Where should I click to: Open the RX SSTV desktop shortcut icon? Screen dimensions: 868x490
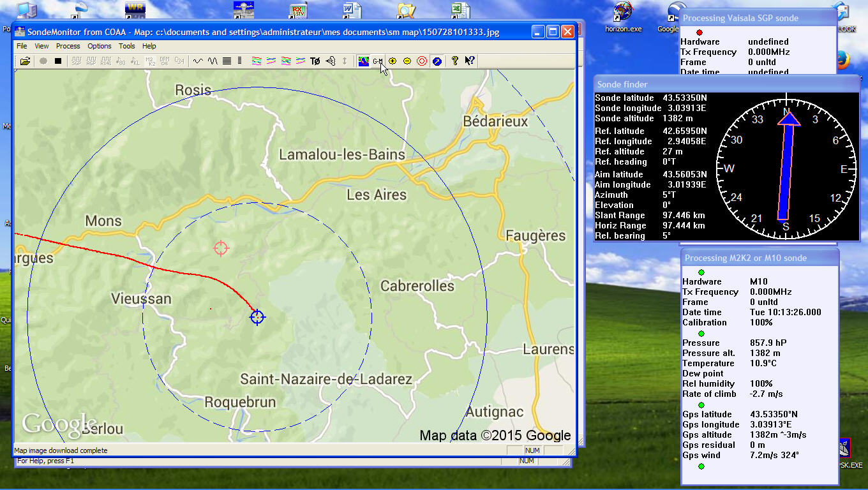tap(298, 10)
